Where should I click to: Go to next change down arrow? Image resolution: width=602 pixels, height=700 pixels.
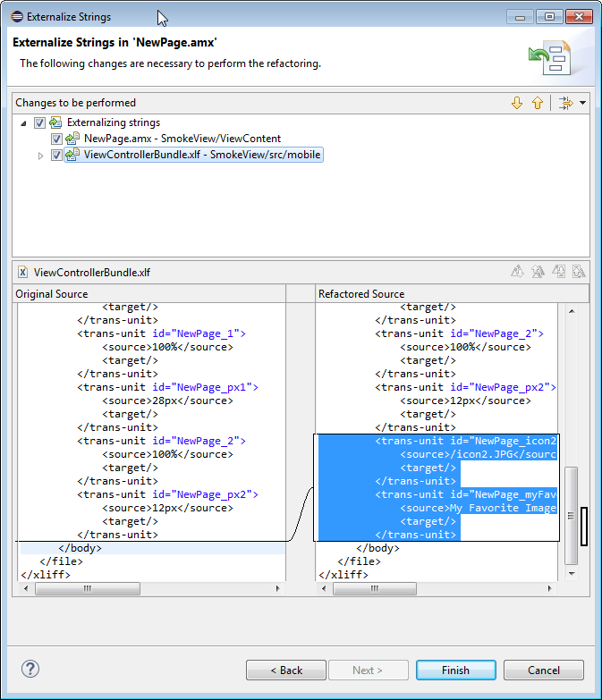coord(517,103)
